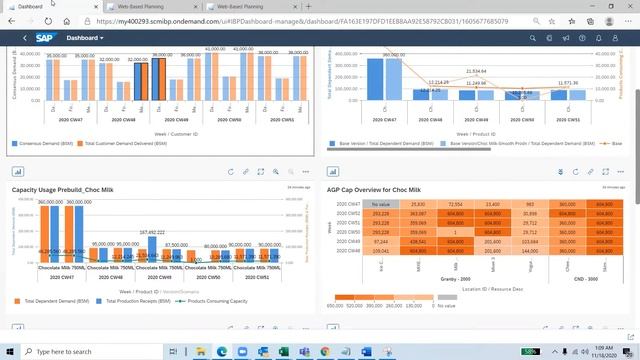Image resolution: width=640 pixels, height=360 pixels.
Task: Open the help icon in SAP header
Action: [x=582, y=38]
